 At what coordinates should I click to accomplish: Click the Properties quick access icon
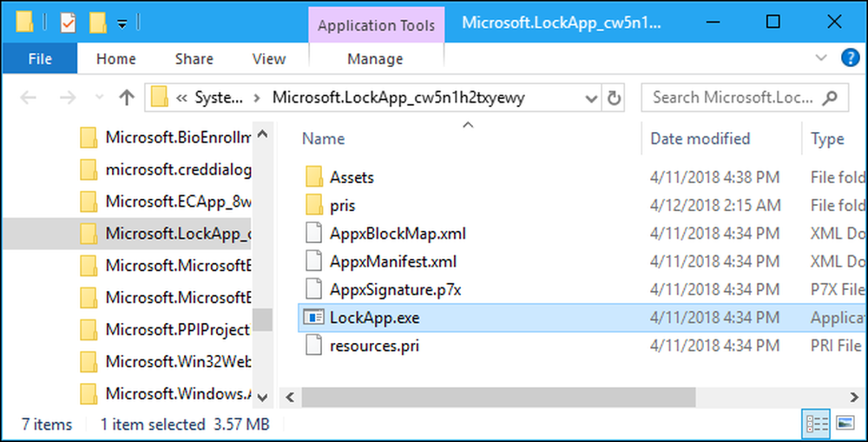[68, 23]
